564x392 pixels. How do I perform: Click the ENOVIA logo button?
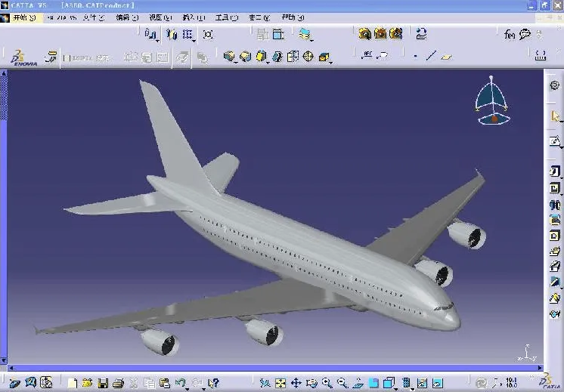(16, 57)
